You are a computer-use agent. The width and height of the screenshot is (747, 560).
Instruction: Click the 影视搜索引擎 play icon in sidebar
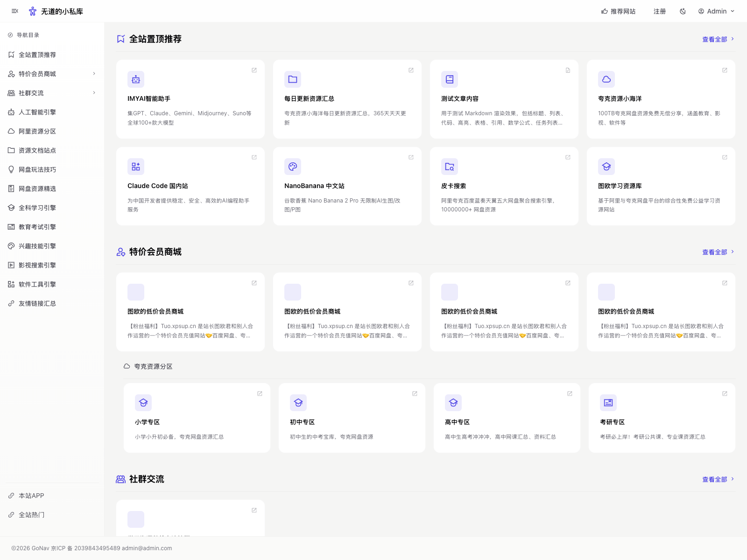click(11, 265)
